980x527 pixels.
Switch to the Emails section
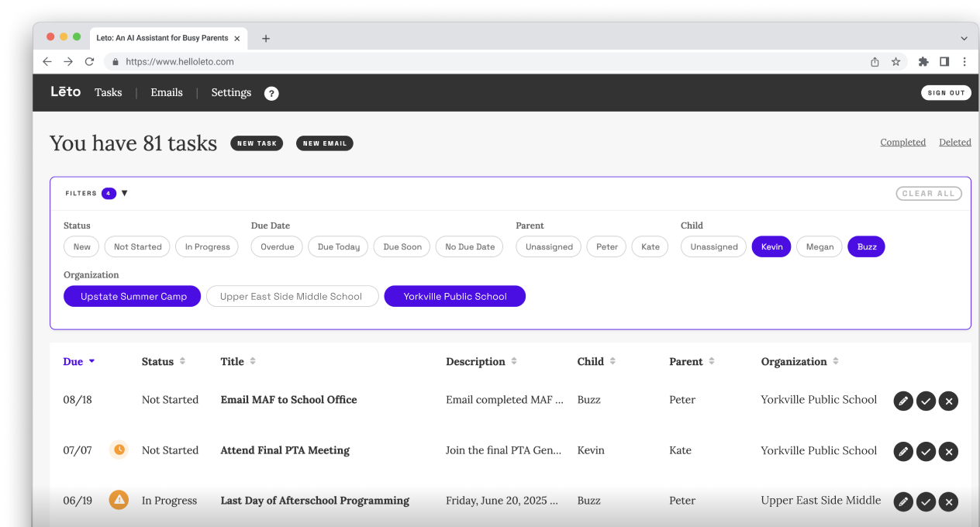pyautogui.click(x=166, y=92)
